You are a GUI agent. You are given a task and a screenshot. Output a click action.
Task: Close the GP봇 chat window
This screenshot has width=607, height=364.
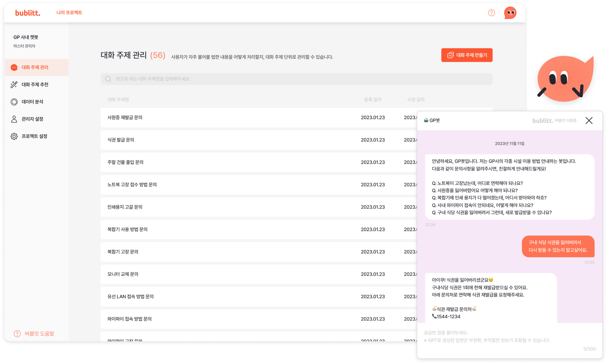click(x=589, y=120)
